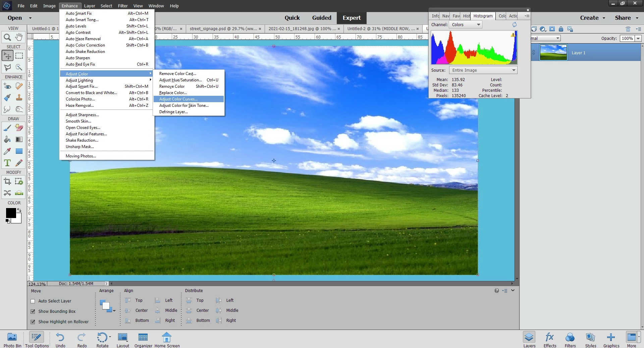Click the foreground black color swatch
The image size is (644, 348).
pyautogui.click(x=10, y=213)
